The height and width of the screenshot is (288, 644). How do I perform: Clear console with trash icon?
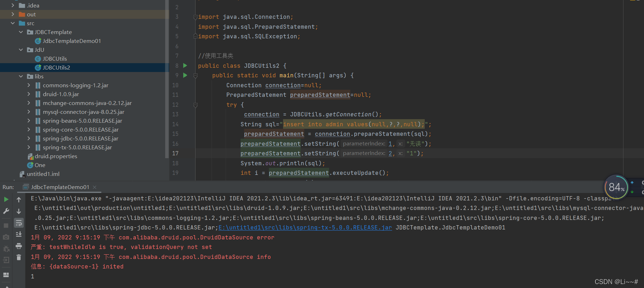(19, 257)
